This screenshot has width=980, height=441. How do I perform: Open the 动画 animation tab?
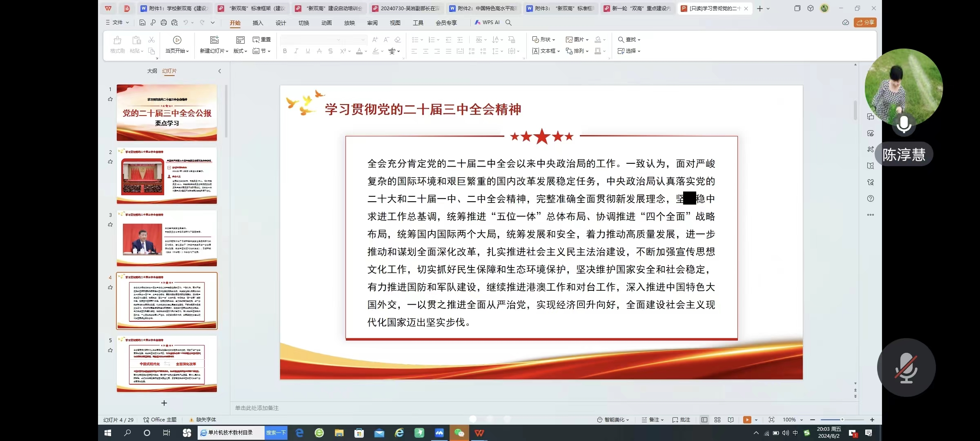point(326,23)
